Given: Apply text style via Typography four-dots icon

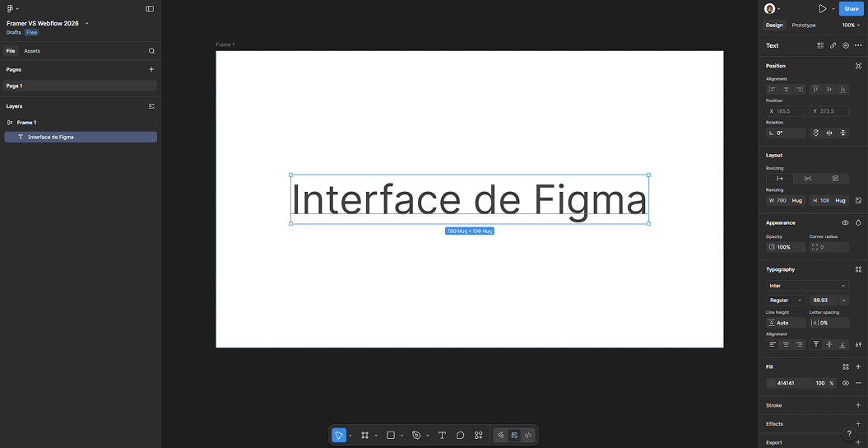Looking at the screenshot, I should pyautogui.click(x=859, y=269).
